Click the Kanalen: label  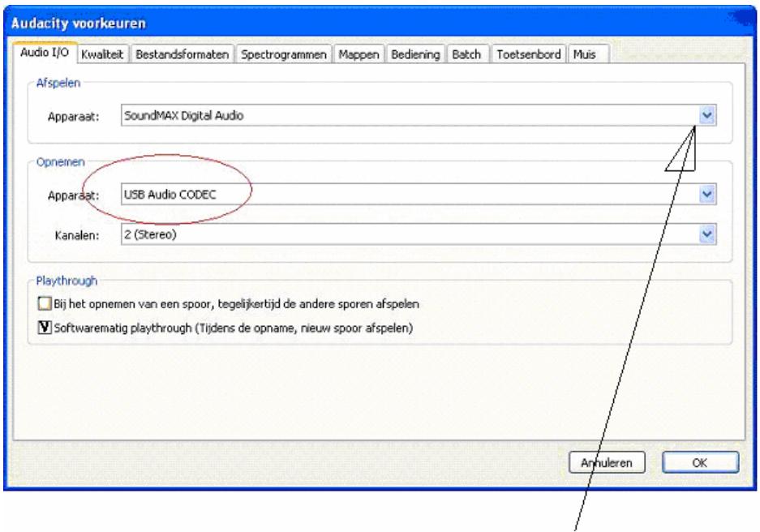point(77,235)
